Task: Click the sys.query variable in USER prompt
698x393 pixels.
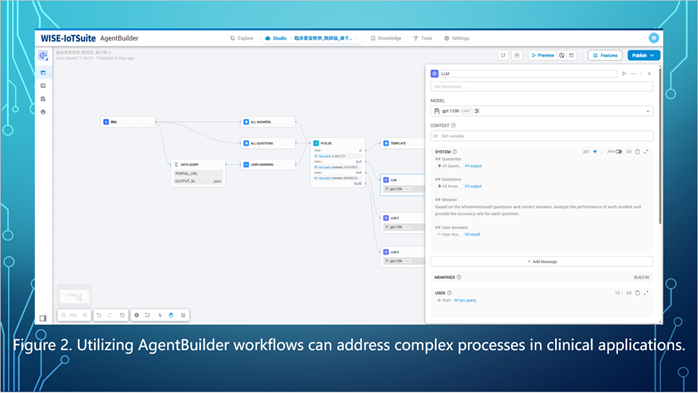Action: coord(465,300)
